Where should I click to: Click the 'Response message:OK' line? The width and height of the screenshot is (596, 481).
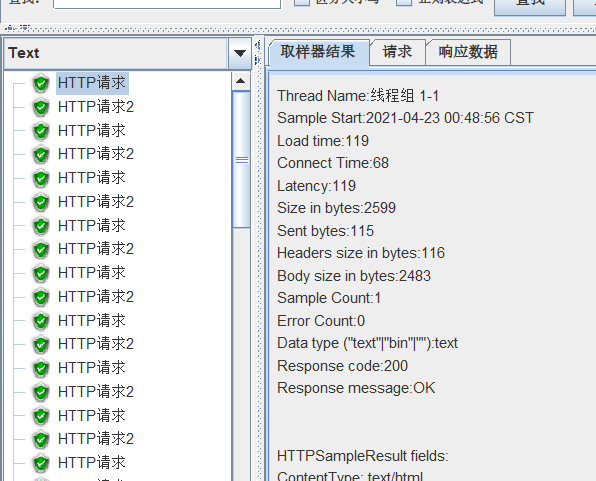[356, 388]
